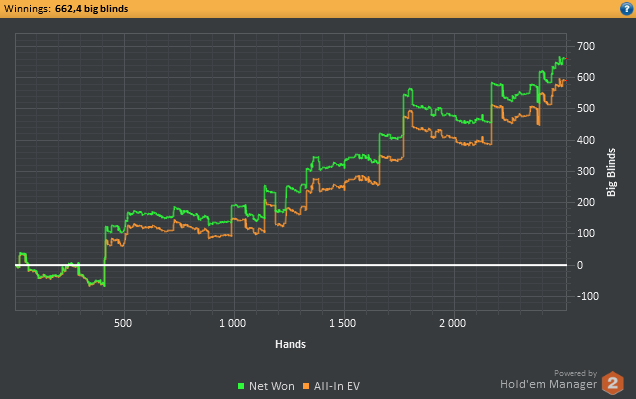The image size is (636, 399).
Task: Open the blue help question mark icon
Action: point(627,9)
